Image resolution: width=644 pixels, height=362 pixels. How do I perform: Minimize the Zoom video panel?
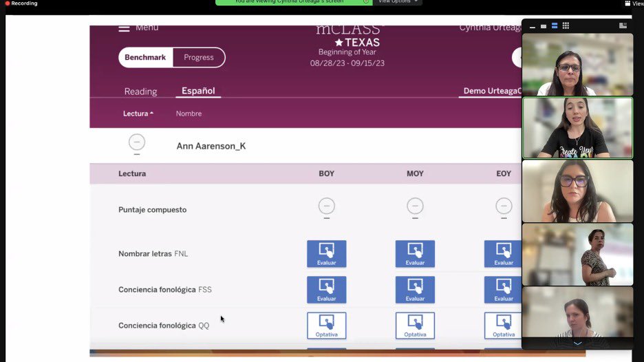pos(533,26)
